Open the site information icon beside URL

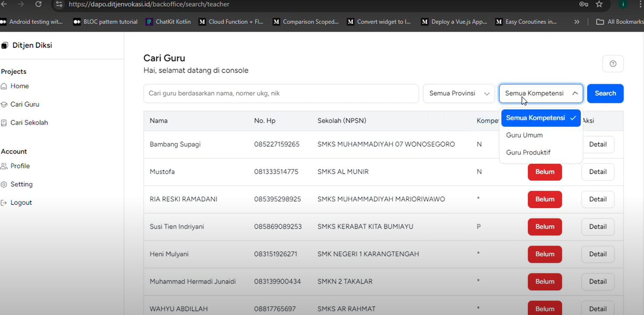click(59, 4)
